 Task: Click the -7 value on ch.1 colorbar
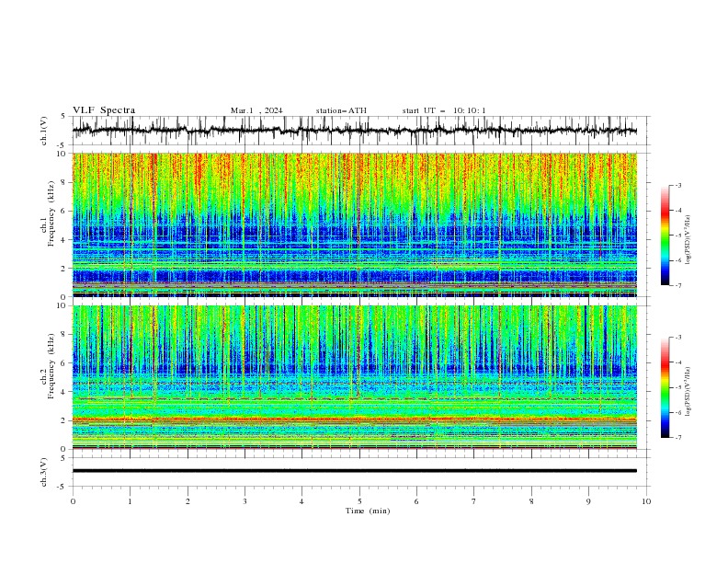[x=677, y=285]
